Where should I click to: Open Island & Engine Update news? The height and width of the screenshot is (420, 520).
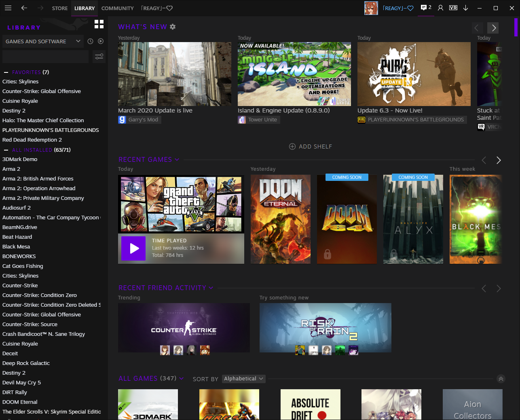coord(284,110)
